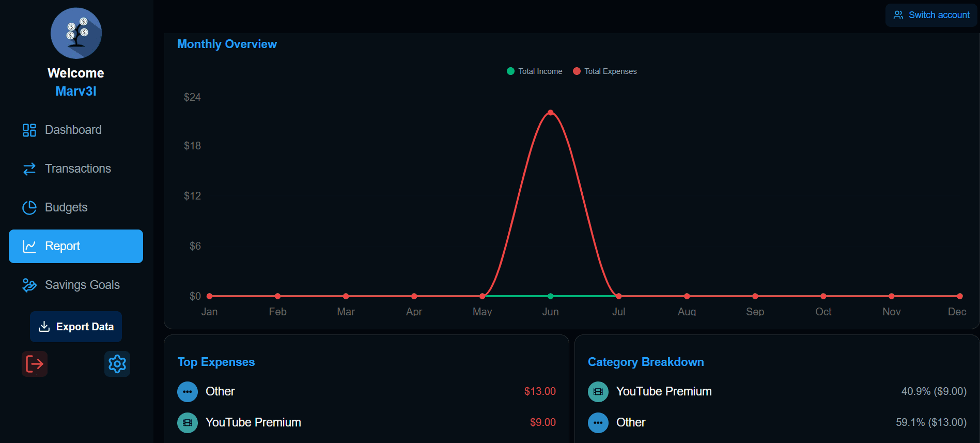Screen dimensions: 980x443
Task: Click the red logout icon
Action: (x=35, y=364)
